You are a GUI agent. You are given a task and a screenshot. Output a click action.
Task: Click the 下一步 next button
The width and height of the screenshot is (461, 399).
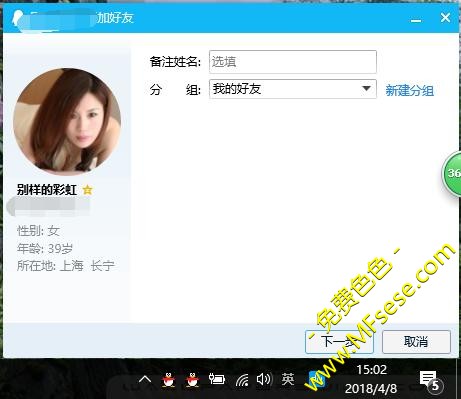coord(339,342)
